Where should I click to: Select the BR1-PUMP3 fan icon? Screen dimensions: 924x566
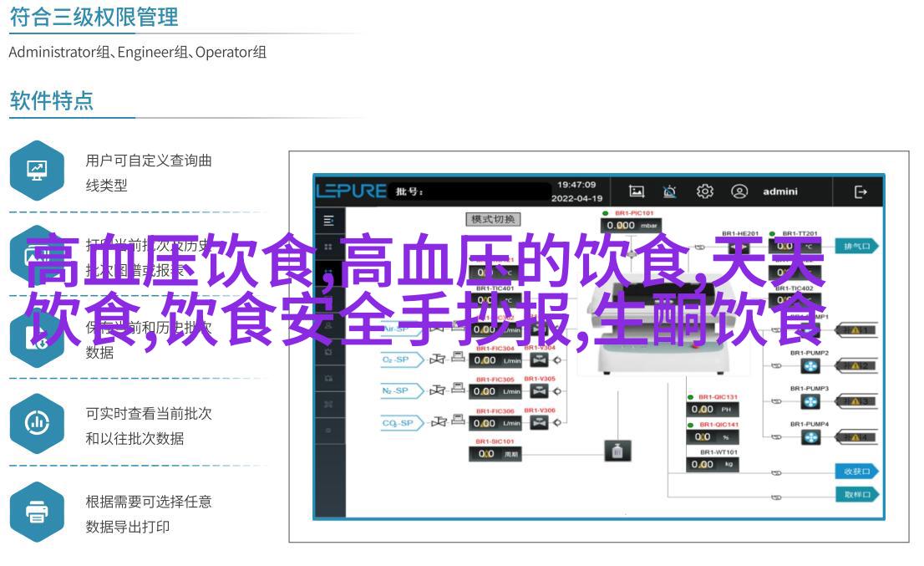pyautogui.click(x=810, y=402)
